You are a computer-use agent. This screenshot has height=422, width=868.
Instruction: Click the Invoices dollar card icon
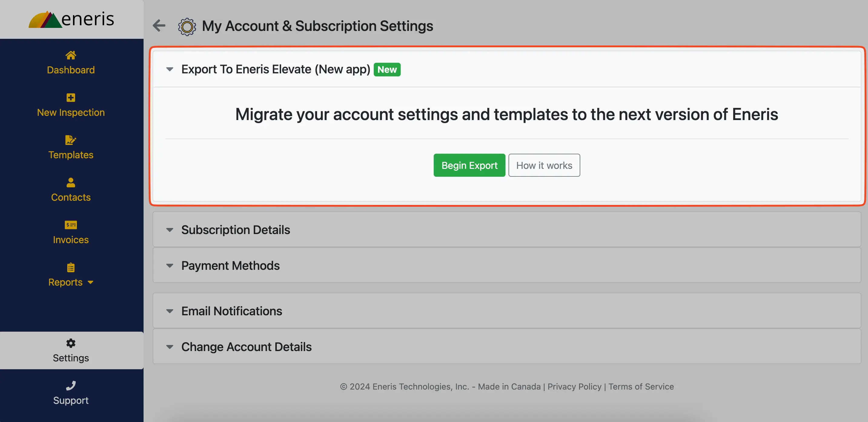pyautogui.click(x=71, y=225)
